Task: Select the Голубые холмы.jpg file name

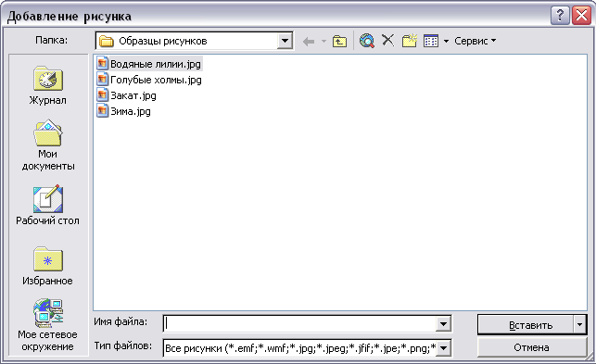Action: coord(156,80)
